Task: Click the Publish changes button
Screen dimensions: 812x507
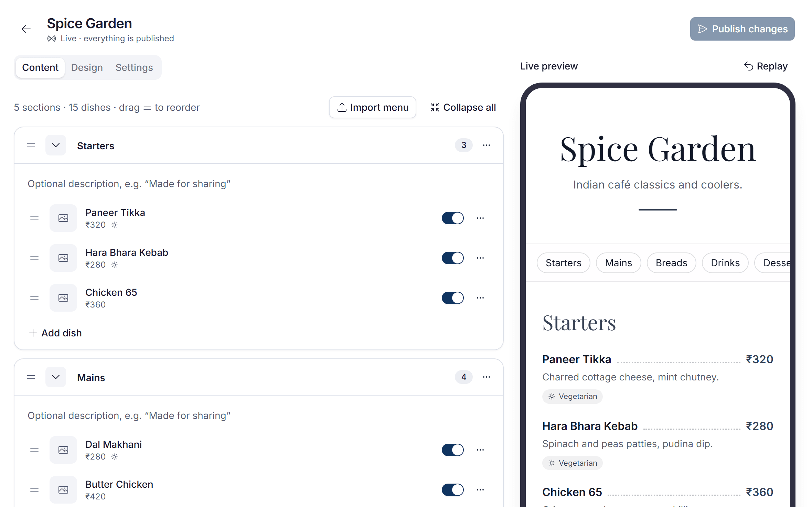Action: 742,29
